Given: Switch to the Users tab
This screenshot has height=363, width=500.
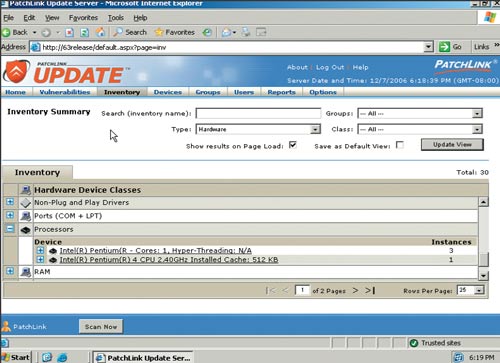Looking at the screenshot, I should pyautogui.click(x=244, y=92).
